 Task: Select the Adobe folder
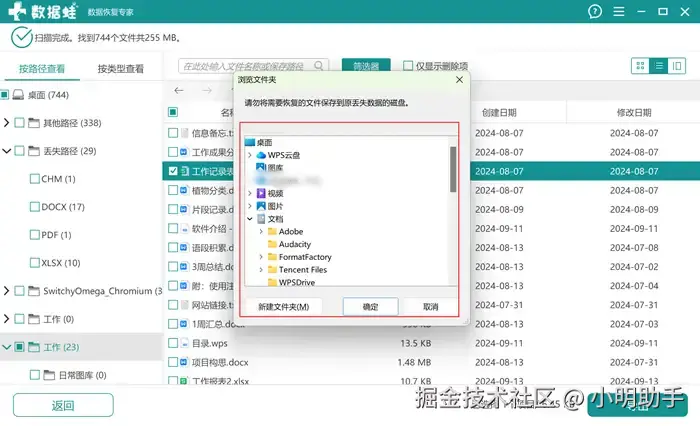point(285,231)
